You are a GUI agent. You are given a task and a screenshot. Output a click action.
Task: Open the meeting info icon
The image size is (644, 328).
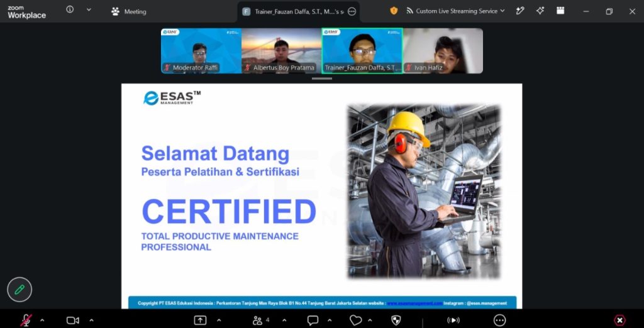pyautogui.click(x=70, y=9)
